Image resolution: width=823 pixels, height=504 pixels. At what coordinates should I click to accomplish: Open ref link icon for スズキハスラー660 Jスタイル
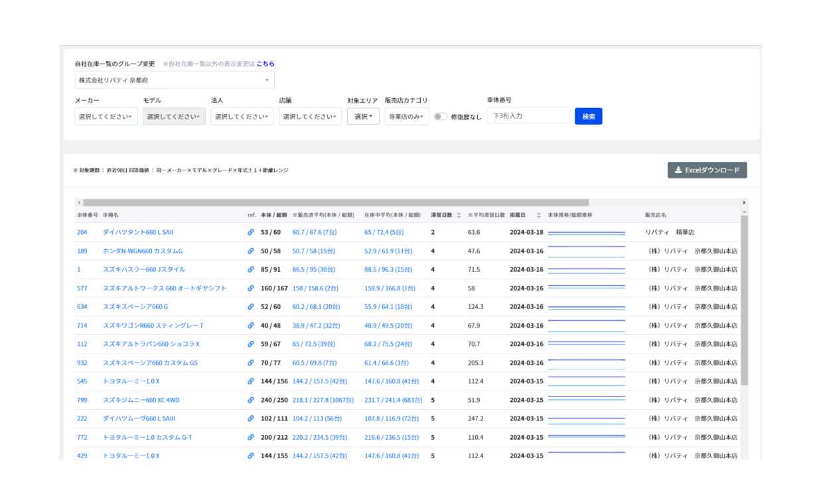pyautogui.click(x=251, y=270)
